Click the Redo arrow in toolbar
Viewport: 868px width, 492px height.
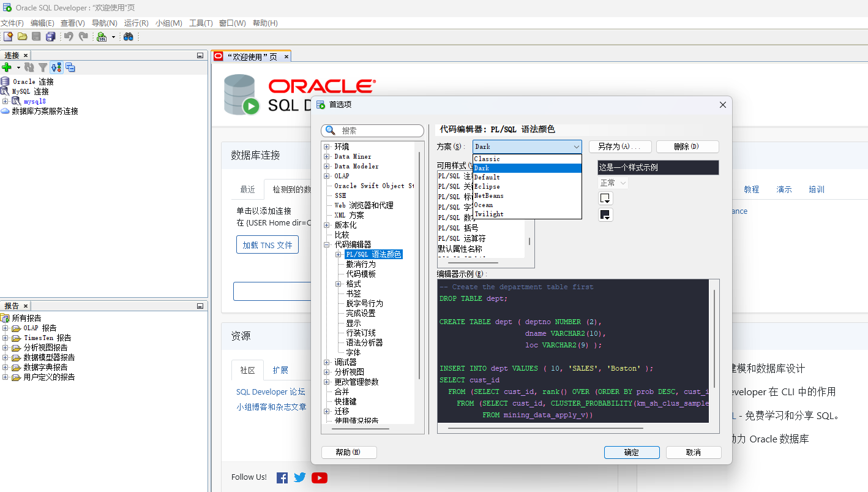point(83,37)
